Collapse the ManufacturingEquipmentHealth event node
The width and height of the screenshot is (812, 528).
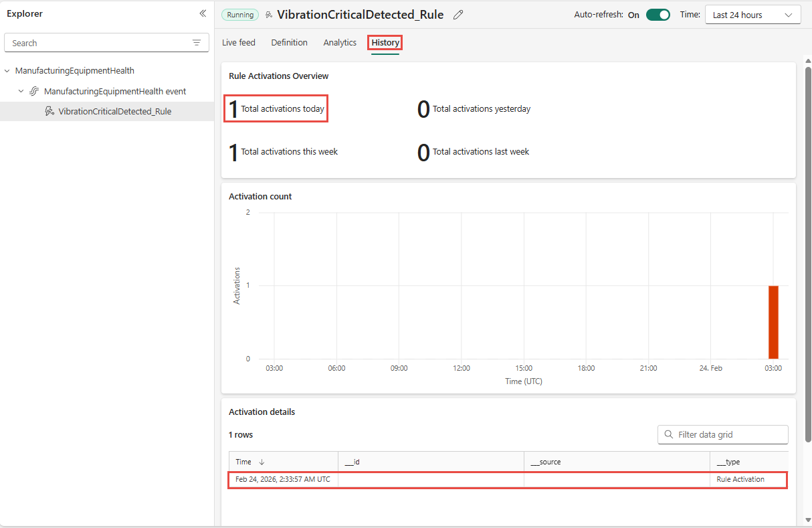[21, 91]
